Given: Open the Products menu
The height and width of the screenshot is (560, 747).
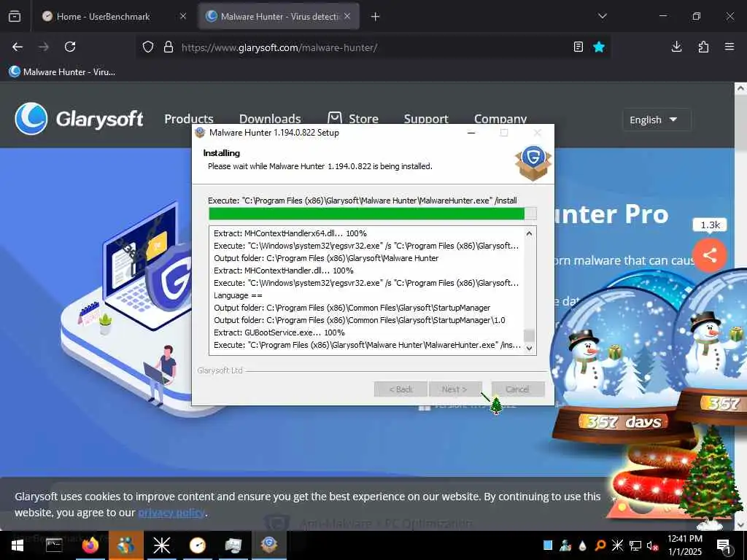Looking at the screenshot, I should point(189,119).
